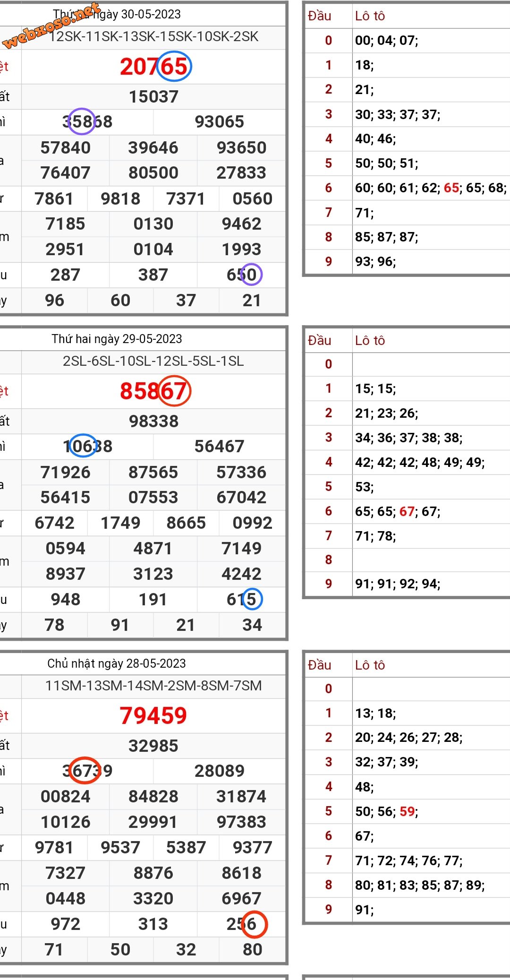Select the number 8876

pyautogui.click(x=153, y=873)
